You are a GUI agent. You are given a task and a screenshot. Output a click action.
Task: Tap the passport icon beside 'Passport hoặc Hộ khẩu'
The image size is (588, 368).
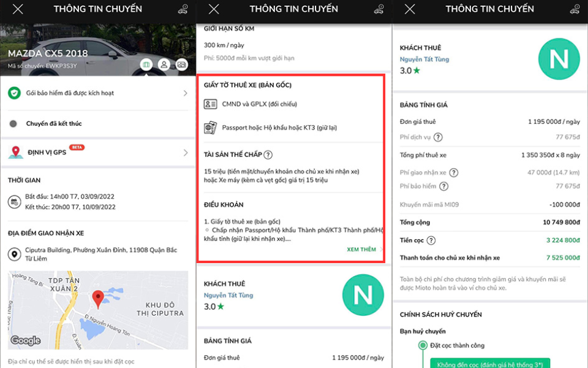coord(210,128)
